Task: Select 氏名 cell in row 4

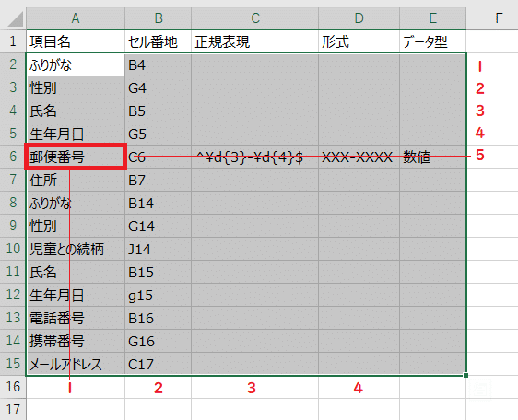Action: [x=76, y=111]
